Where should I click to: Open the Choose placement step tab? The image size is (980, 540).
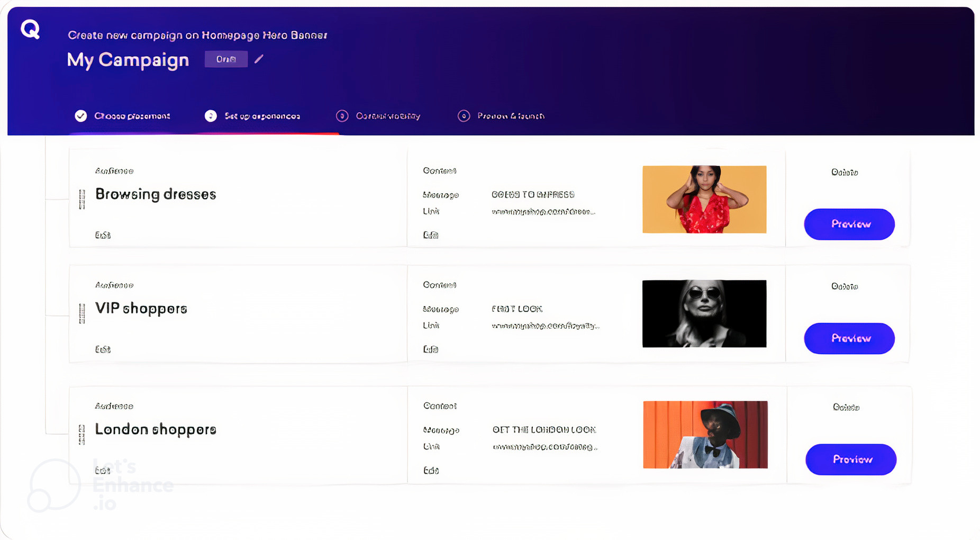123,116
